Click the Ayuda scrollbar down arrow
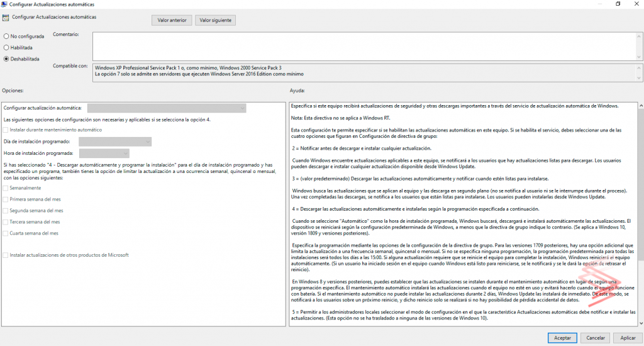Image resolution: width=644 pixels, height=346 pixels. pos(641,323)
